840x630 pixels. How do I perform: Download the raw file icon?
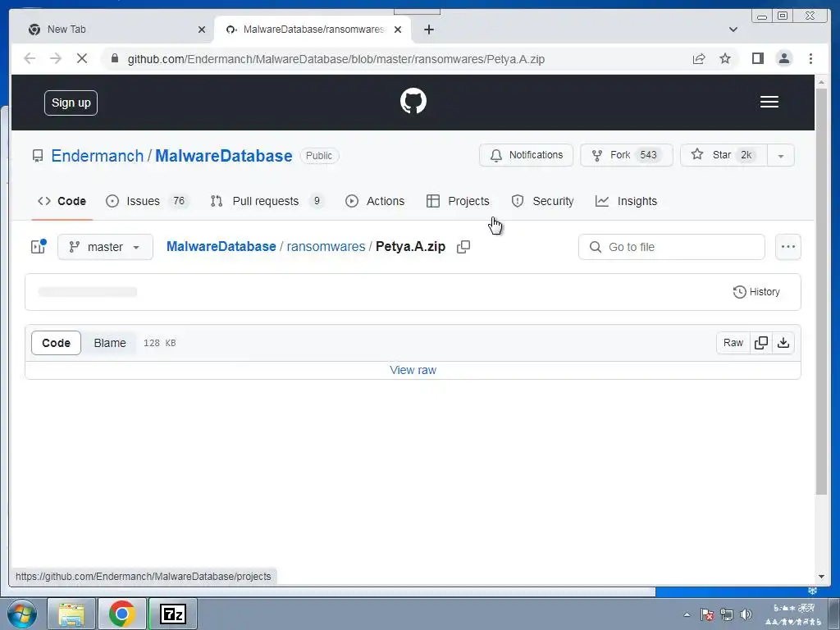click(x=783, y=343)
